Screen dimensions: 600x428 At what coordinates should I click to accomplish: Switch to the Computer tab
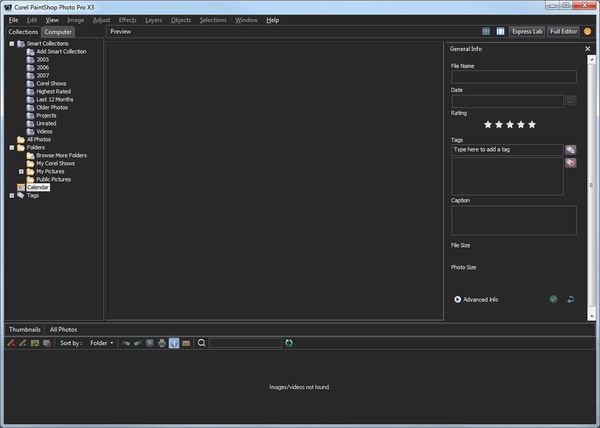pos(58,32)
